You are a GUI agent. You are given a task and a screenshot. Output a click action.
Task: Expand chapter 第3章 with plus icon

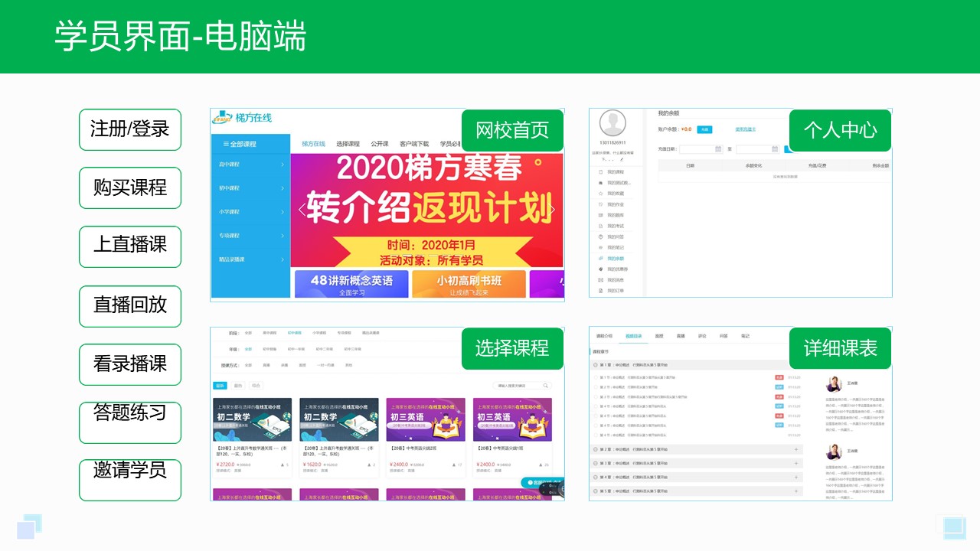coord(796,463)
